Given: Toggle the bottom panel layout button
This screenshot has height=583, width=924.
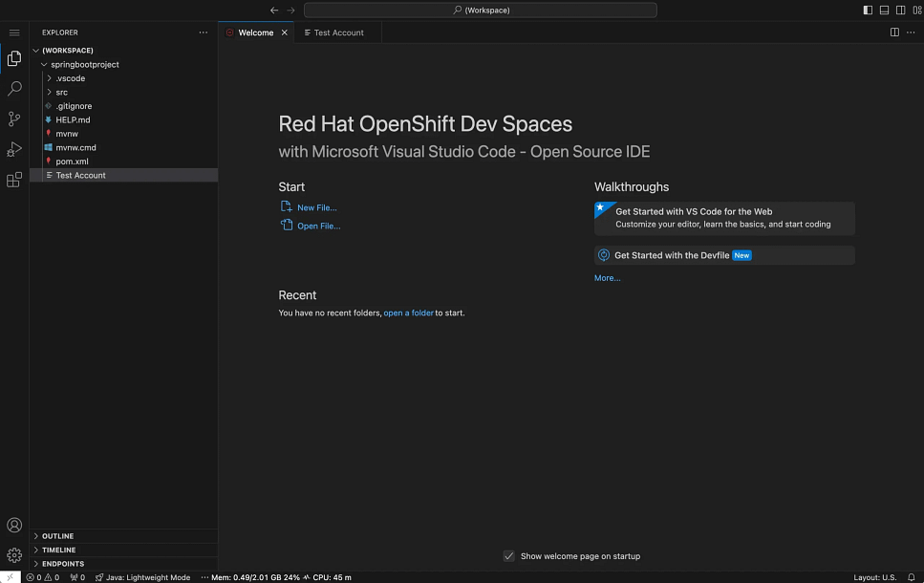Looking at the screenshot, I should tap(884, 11).
